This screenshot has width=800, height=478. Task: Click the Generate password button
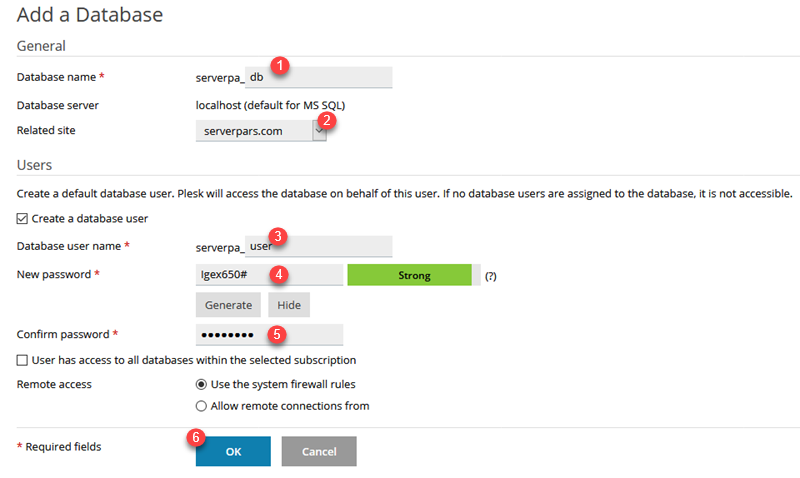[x=228, y=305]
